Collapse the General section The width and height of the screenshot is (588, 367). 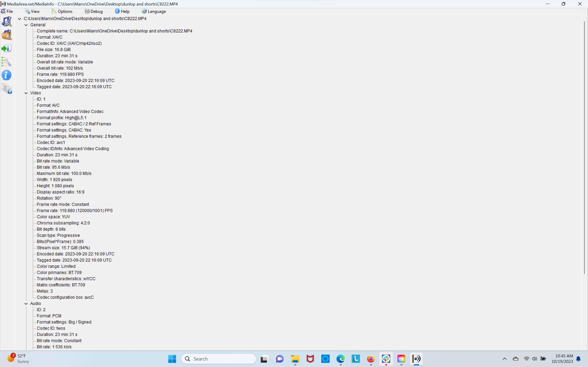tap(26, 25)
